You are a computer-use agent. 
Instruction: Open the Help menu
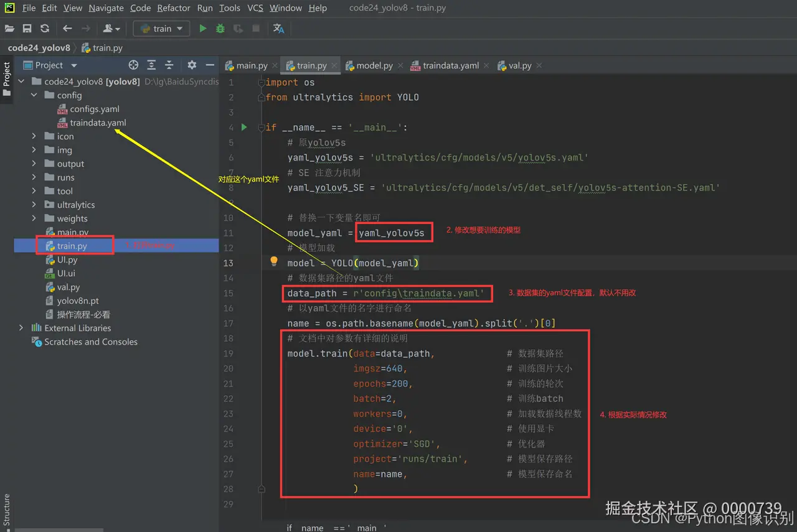(x=318, y=8)
